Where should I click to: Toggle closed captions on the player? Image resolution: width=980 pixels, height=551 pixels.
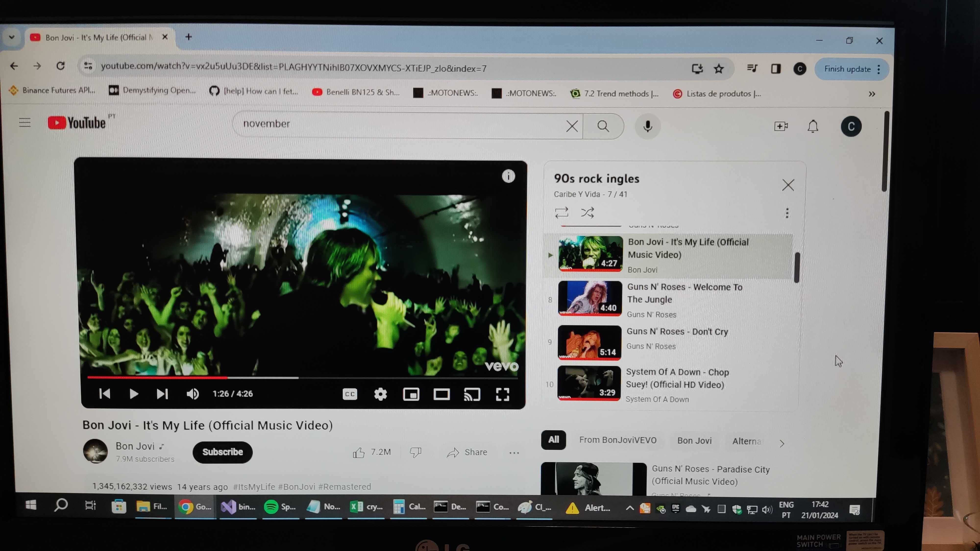pos(350,394)
